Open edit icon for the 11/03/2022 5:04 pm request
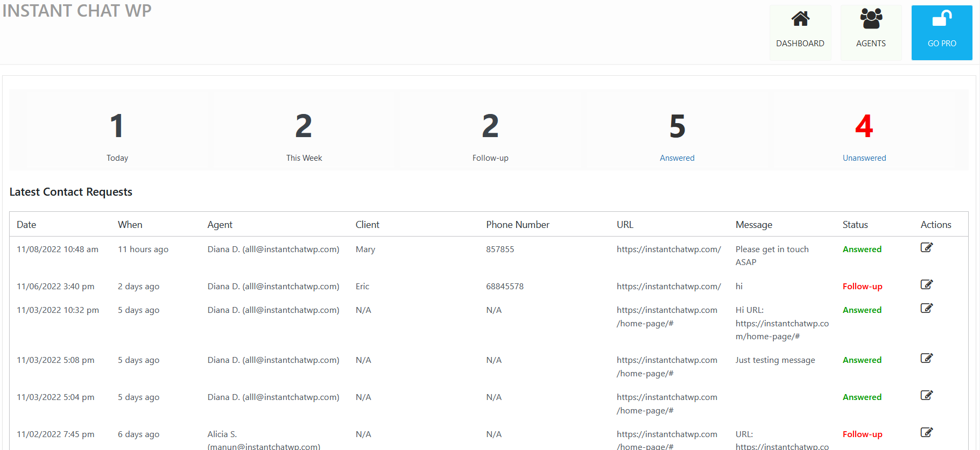 (926, 395)
